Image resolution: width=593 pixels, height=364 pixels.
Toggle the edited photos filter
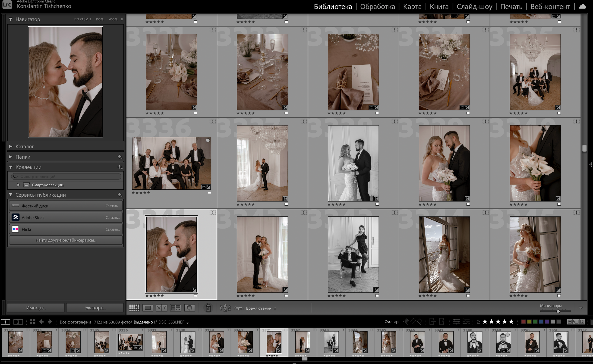point(456,322)
